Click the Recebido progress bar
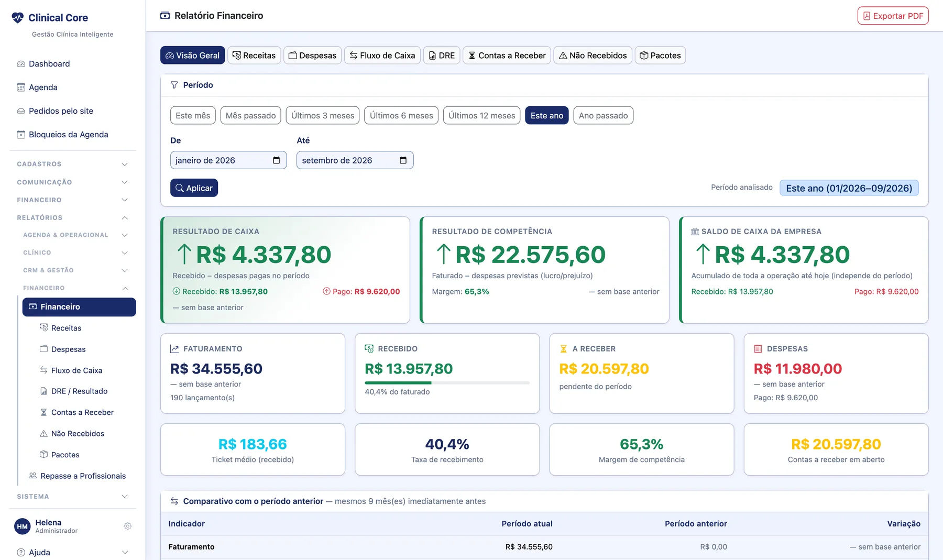The width and height of the screenshot is (943, 560). 447,383
